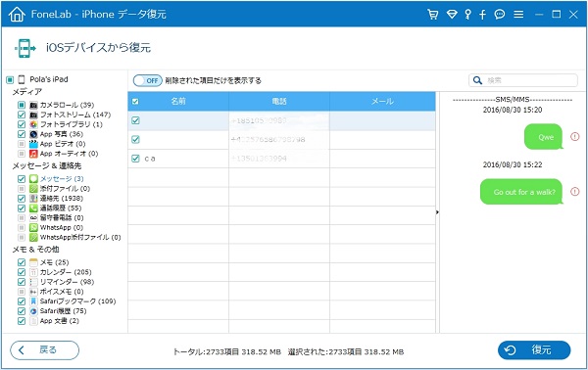Screen dimensions: 588x370
Task: Click error icon next to Go out for a walk
Action: tap(574, 192)
